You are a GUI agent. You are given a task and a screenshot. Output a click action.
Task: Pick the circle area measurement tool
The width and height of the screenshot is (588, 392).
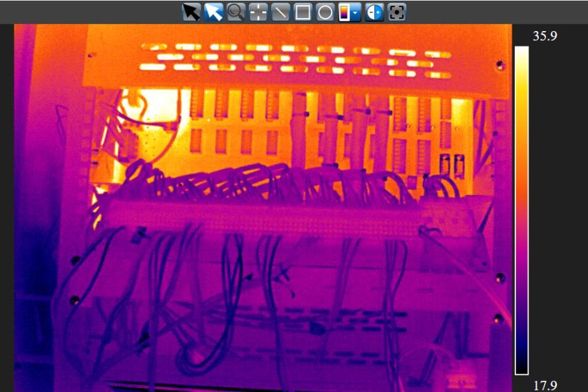coord(325,12)
